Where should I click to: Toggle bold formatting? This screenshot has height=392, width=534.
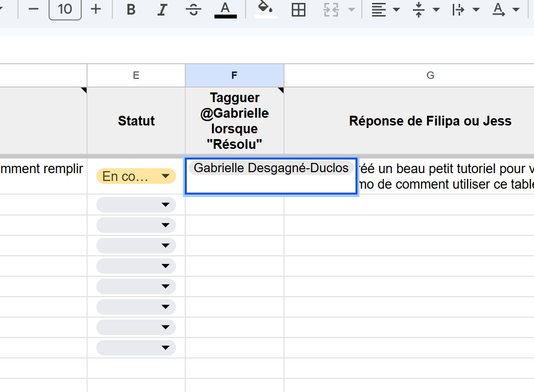[x=131, y=10]
